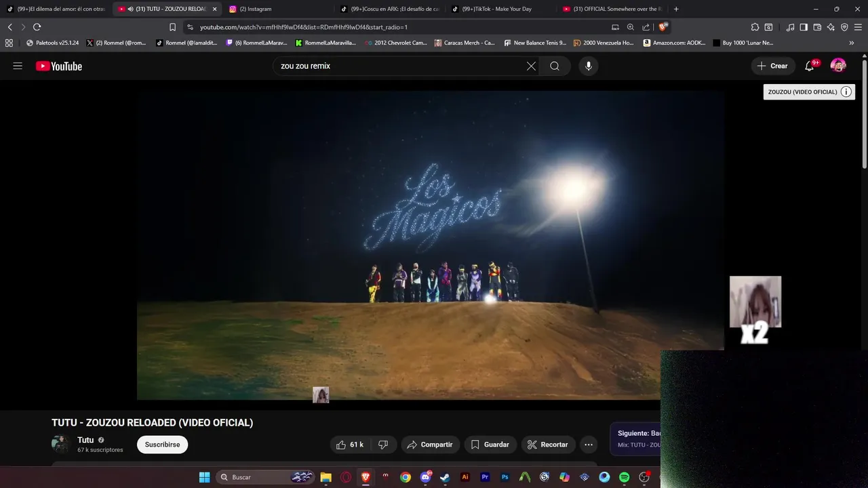This screenshot has height=488, width=868.
Task: Open the Tutu channel avatar
Action: [60, 444]
